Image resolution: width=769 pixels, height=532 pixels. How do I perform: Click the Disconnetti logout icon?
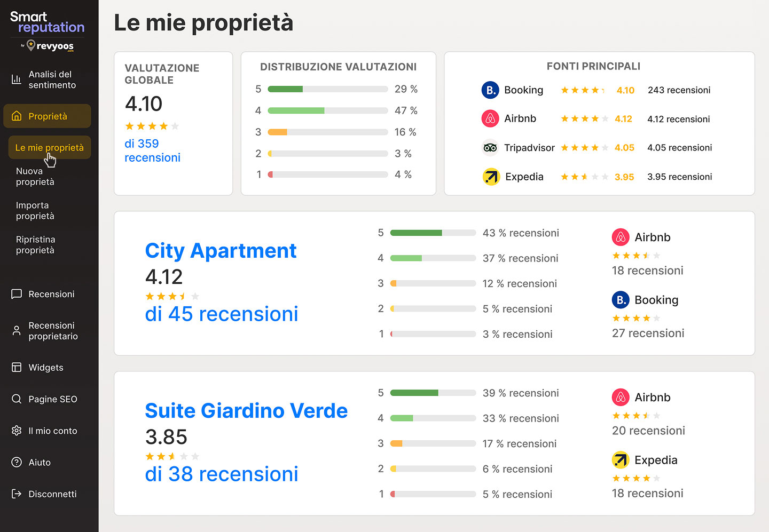coord(17,494)
